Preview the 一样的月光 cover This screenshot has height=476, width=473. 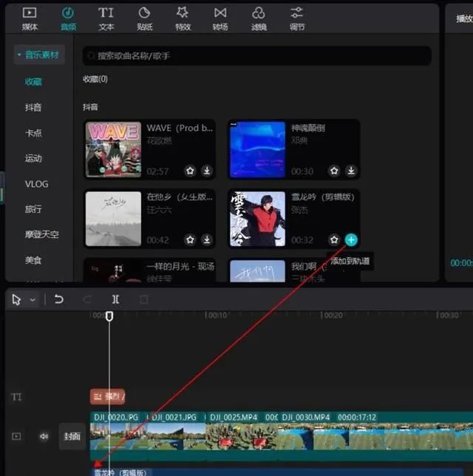pyautogui.click(x=113, y=271)
